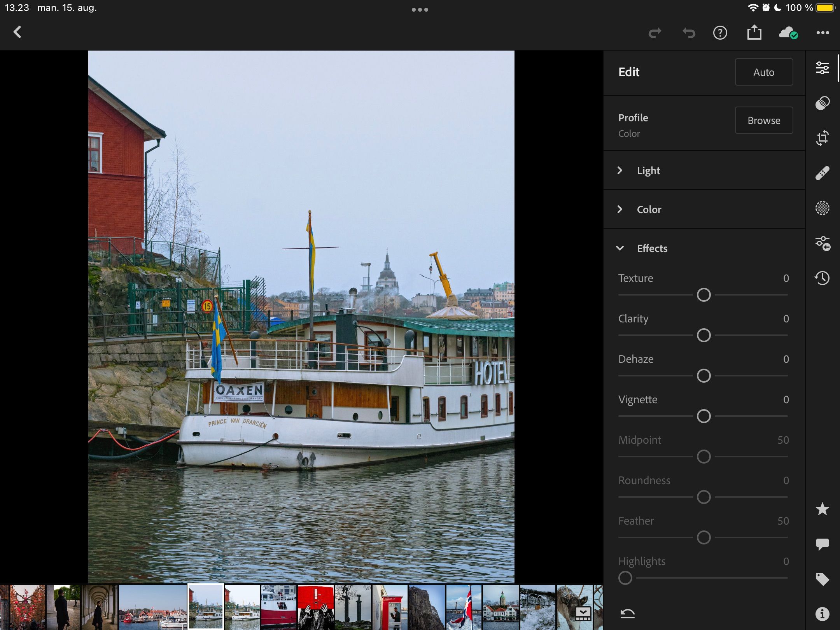Select man under arches thumbnail
This screenshot has height=630, width=840.
coord(99,607)
